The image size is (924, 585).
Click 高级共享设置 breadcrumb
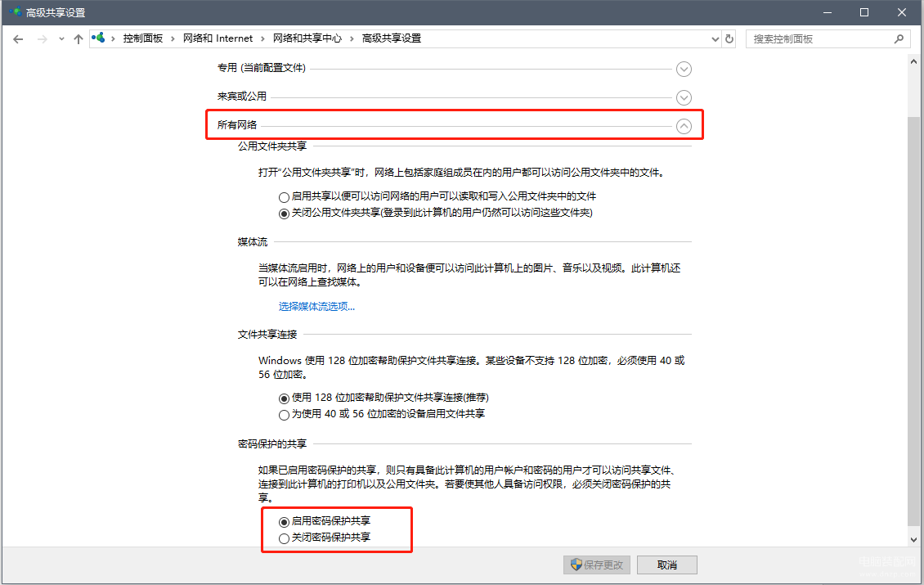[x=392, y=38]
